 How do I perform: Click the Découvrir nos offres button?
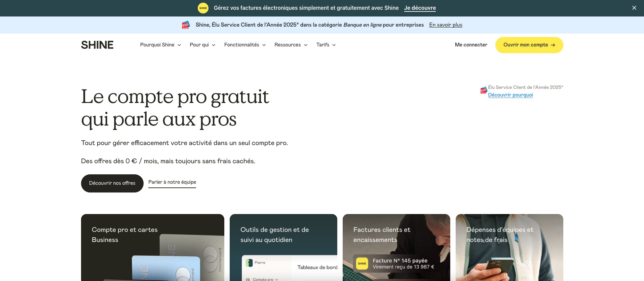pyautogui.click(x=112, y=183)
